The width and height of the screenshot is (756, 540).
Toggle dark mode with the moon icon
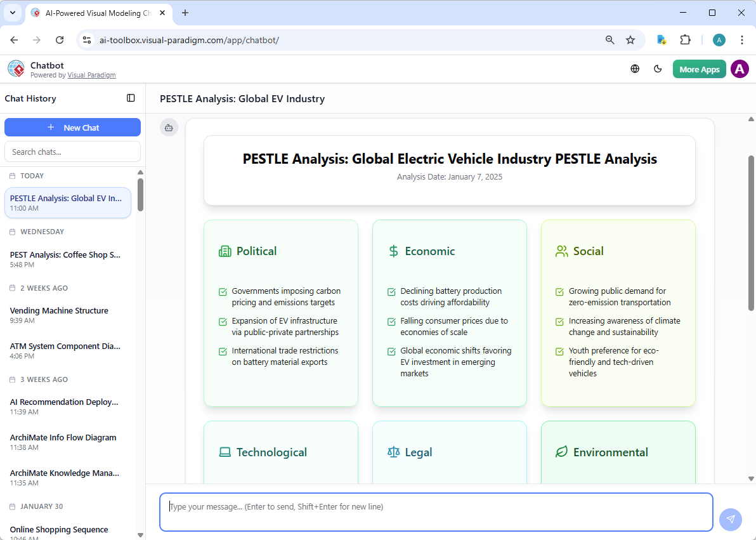coord(658,69)
